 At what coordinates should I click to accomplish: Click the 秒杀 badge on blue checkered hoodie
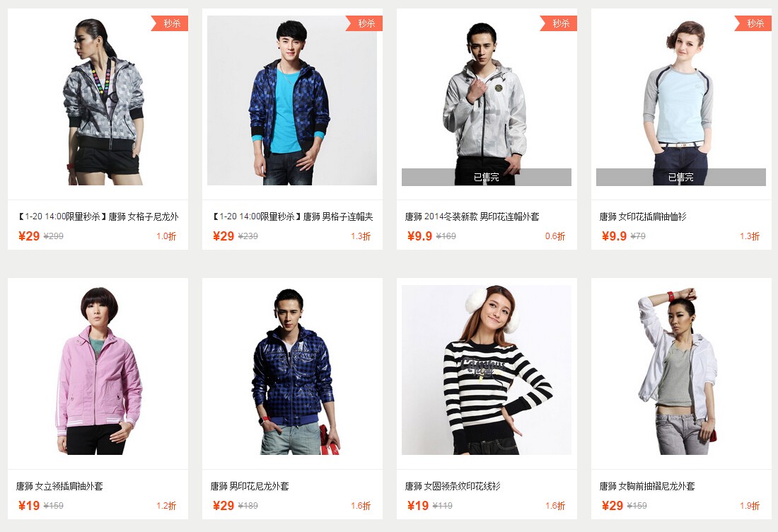(x=364, y=23)
